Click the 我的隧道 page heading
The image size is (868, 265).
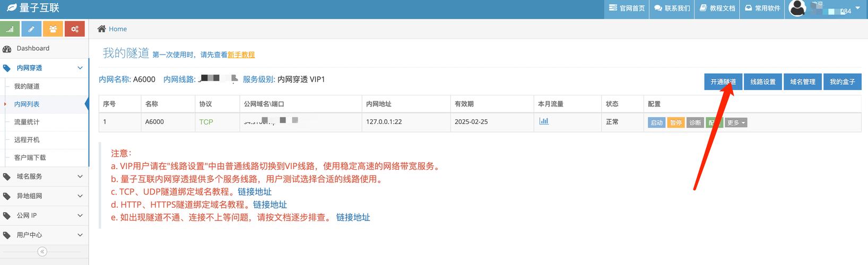coord(126,53)
